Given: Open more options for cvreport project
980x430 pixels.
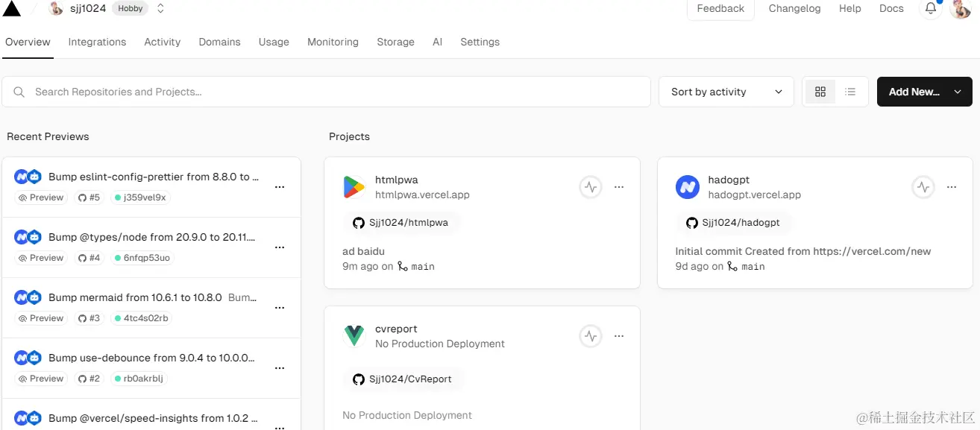Looking at the screenshot, I should pos(619,337).
